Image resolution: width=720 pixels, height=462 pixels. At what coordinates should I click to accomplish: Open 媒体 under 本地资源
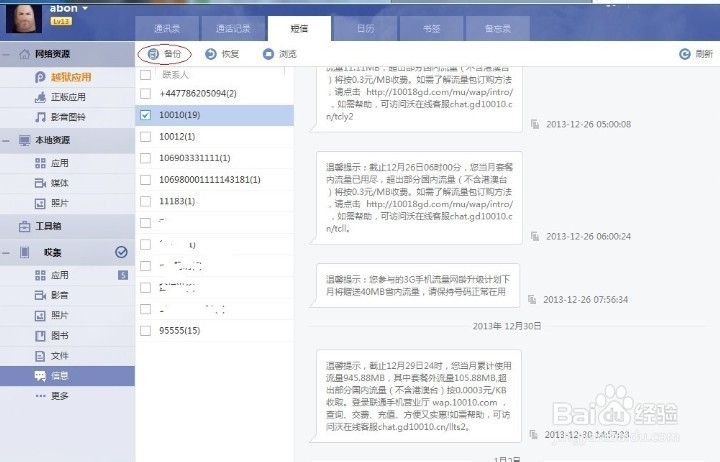[x=67, y=183]
